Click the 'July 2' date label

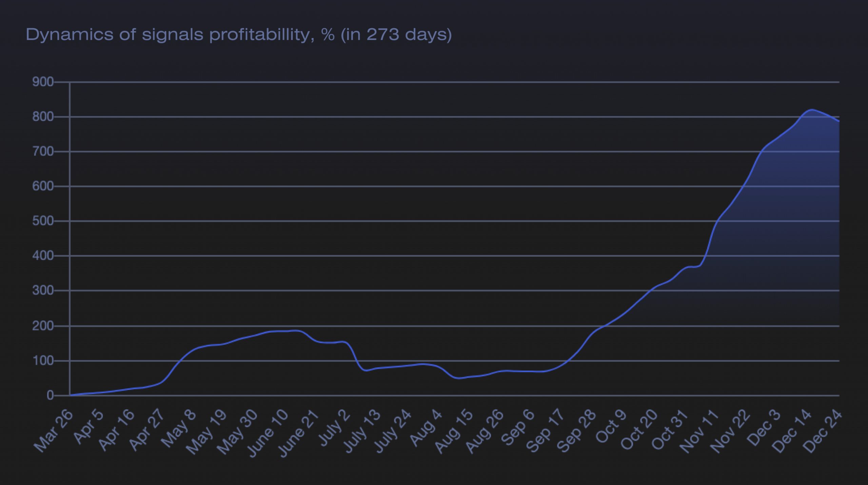[x=334, y=428]
